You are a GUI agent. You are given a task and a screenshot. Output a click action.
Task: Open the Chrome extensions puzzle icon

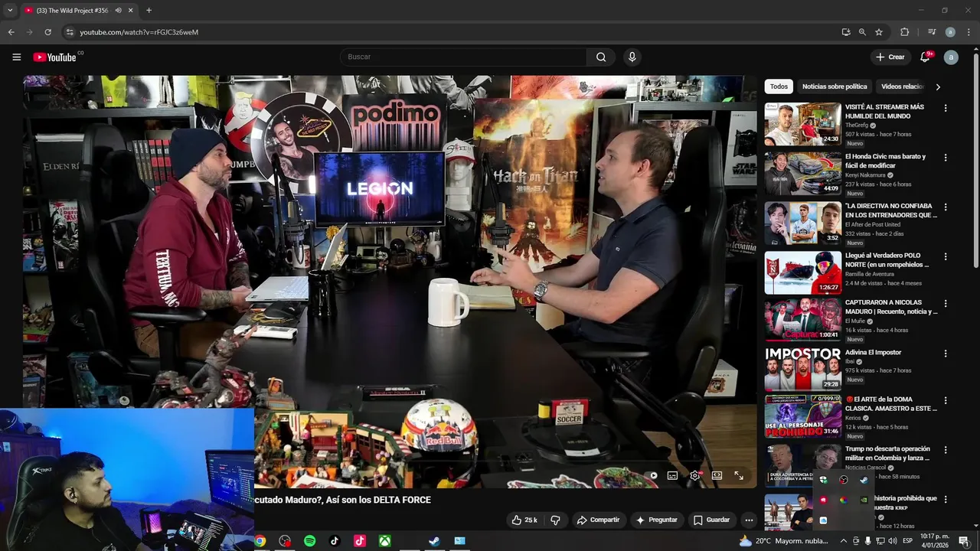pos(904,32)
